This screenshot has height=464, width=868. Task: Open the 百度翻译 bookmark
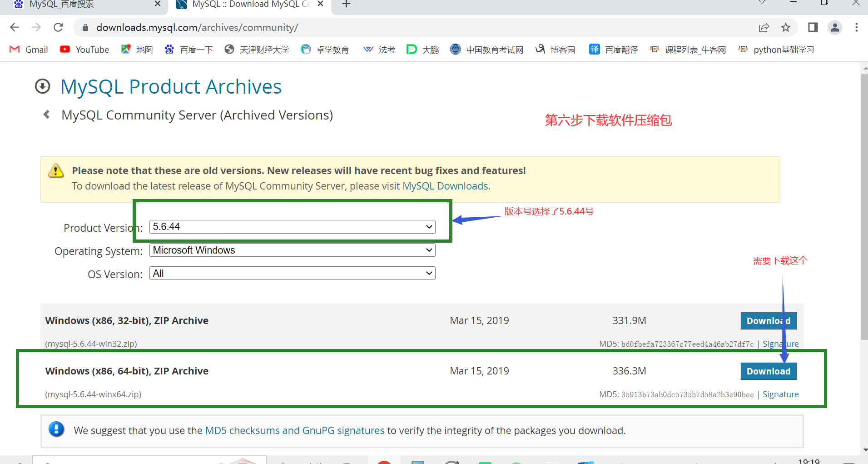614,50
